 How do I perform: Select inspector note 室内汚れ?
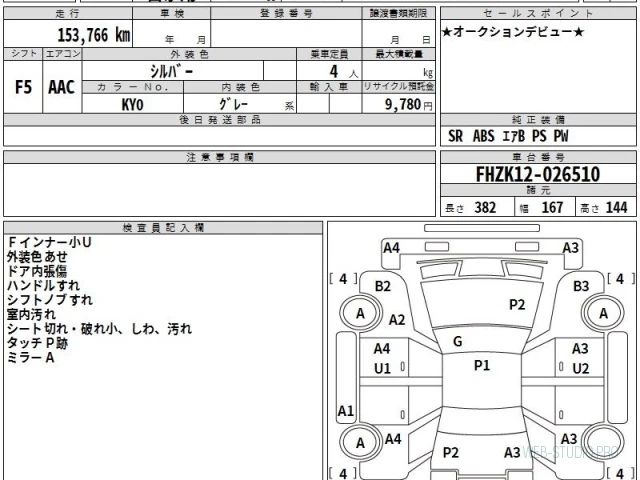(x=31, y=314)
